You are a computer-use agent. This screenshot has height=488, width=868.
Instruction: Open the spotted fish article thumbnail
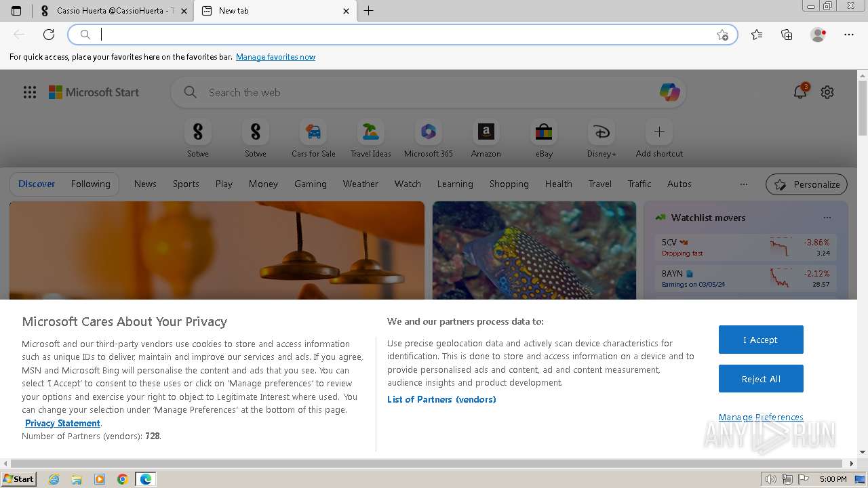click(x=534, y=250)
